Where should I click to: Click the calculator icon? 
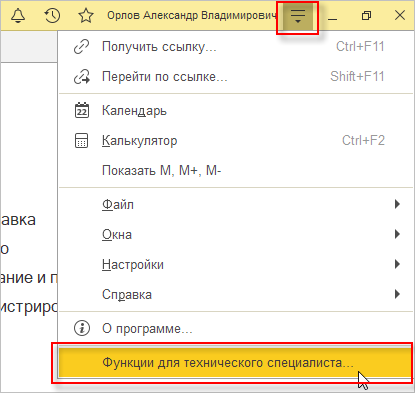(x=81, y=140)
